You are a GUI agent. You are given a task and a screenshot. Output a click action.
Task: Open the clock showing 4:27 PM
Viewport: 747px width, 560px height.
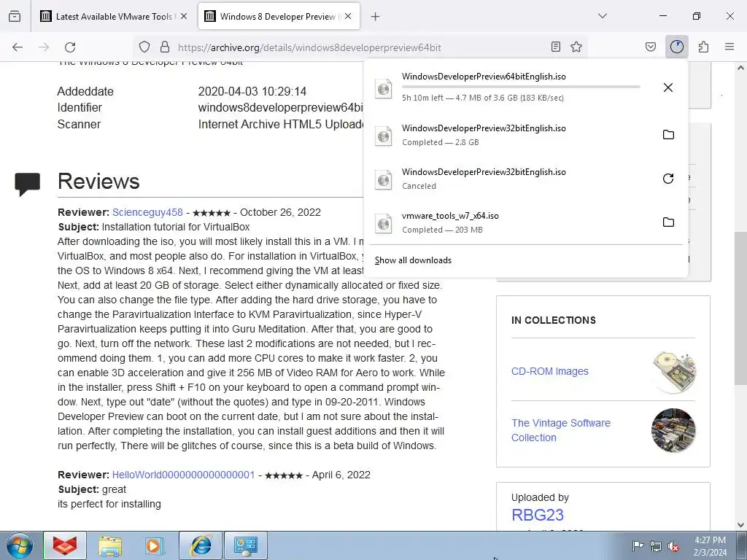pos(710,546)
